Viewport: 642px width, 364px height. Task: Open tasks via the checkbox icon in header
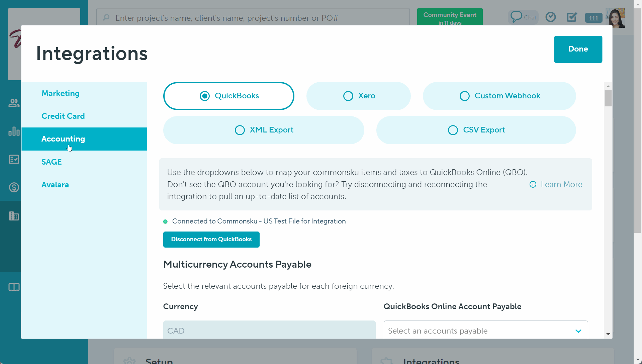[571, 17]
